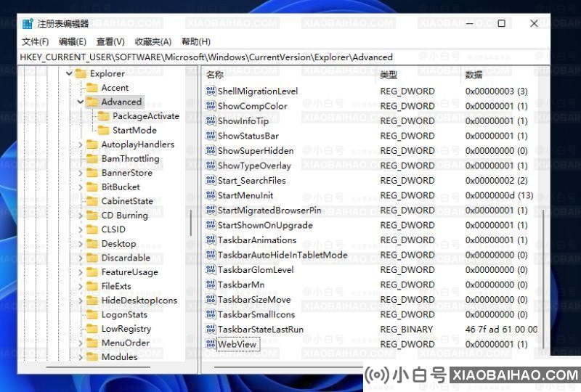Screen dimensions: 581x392
Task: Expand the CD Burning key
Action: point(81,216)
